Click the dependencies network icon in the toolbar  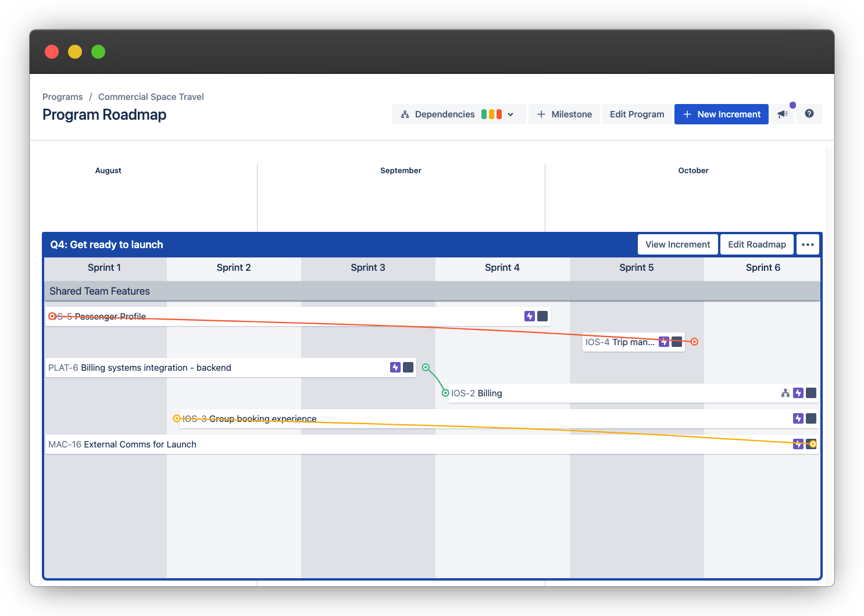(x=405, y=114)
